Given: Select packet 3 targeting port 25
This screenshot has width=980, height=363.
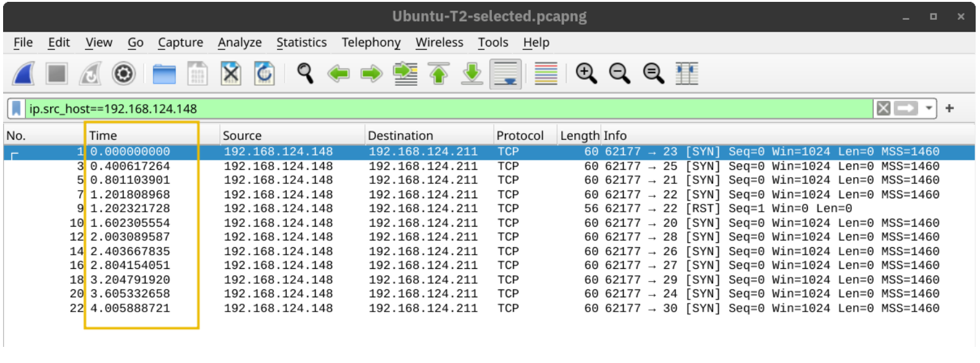Looking at the screenshot, I should click(x=489, y=166).
